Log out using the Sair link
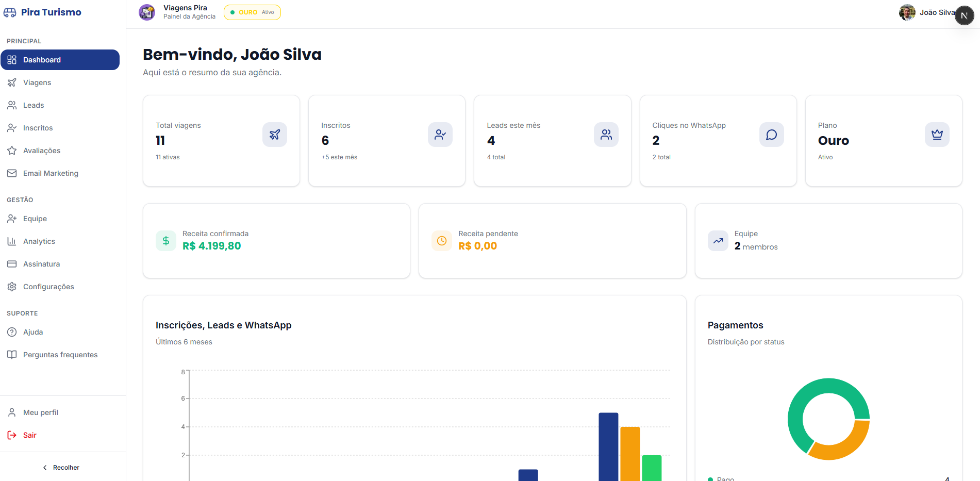Image resolution: width=980 pixels, height=481 pixels. click(29, 435)
